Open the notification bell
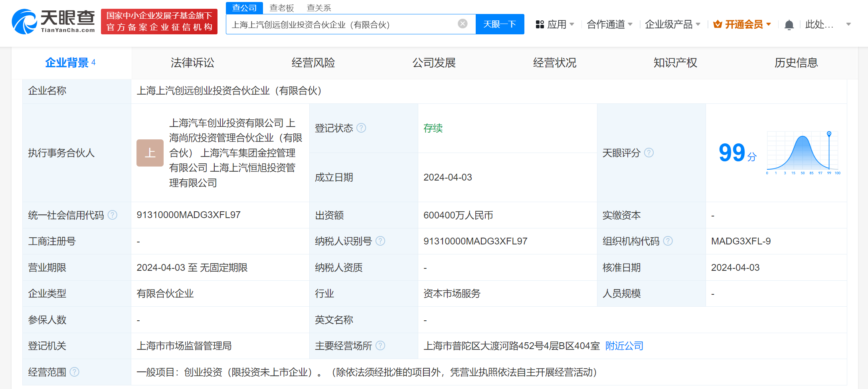The height and width of the screenshot is (389, 868). tap(789, 25)
